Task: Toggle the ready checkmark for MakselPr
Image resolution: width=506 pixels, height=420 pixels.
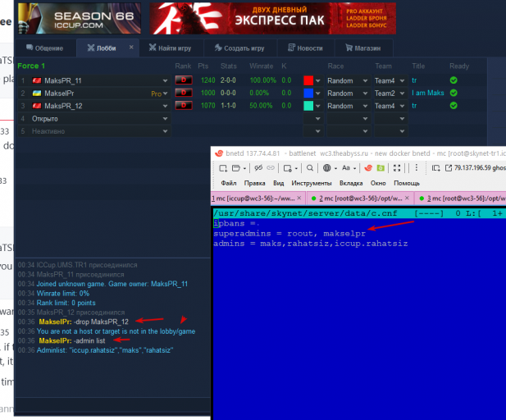Action: pos(454,93)
